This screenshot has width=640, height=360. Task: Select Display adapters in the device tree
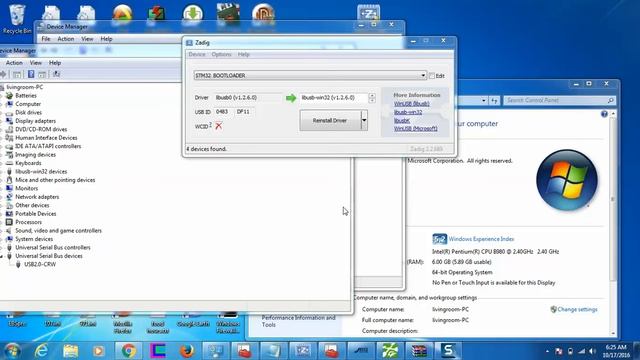36,121
